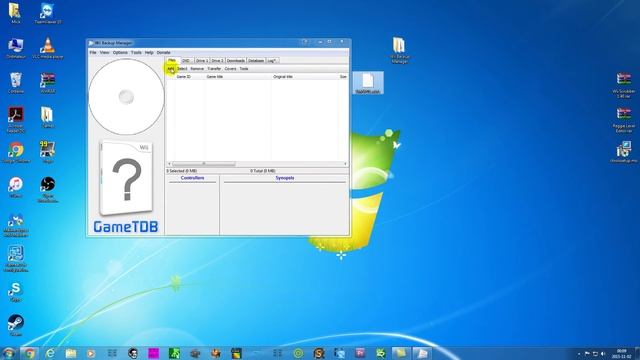Click the left arrow of the horizontal scrollbar

pyautogui.click(x=169, y=164)
